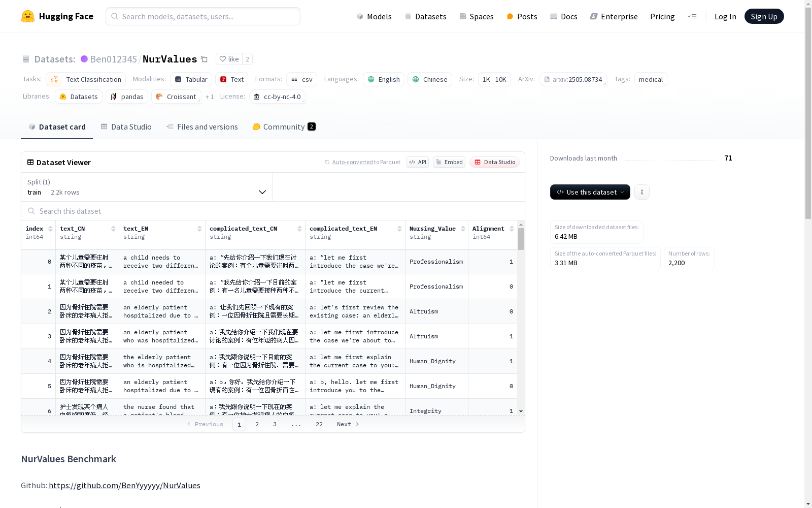
Task: Go to the Next page of rows
Action: coord(348,424)
